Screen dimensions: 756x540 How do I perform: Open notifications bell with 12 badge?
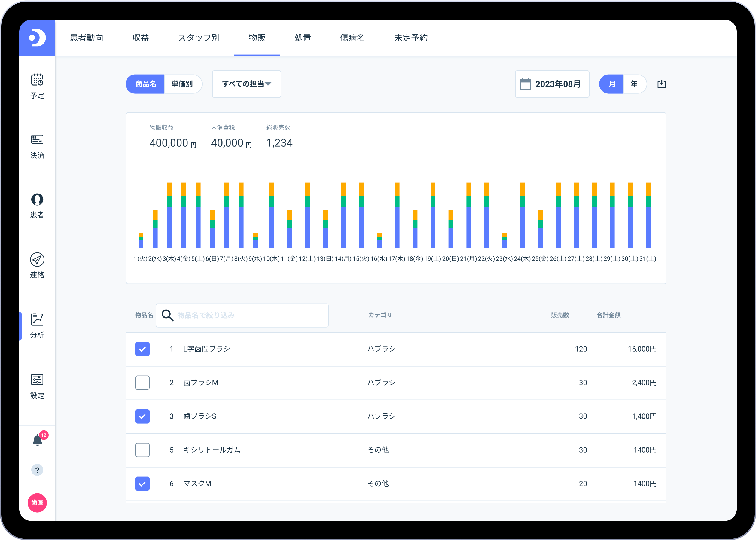pos(38,440)
